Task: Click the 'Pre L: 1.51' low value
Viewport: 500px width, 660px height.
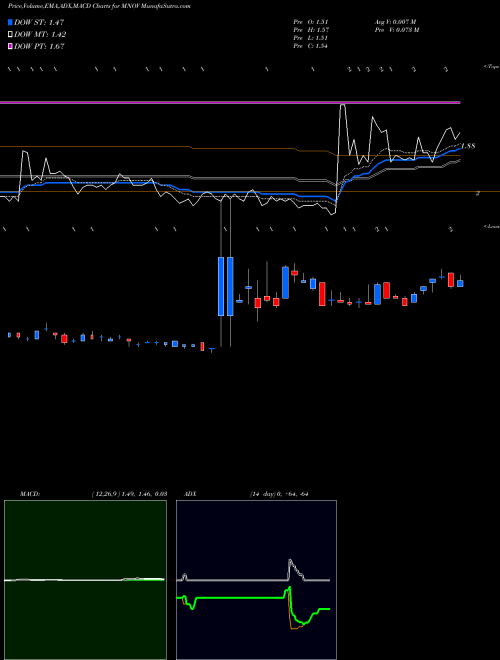Action: (310, 38)
